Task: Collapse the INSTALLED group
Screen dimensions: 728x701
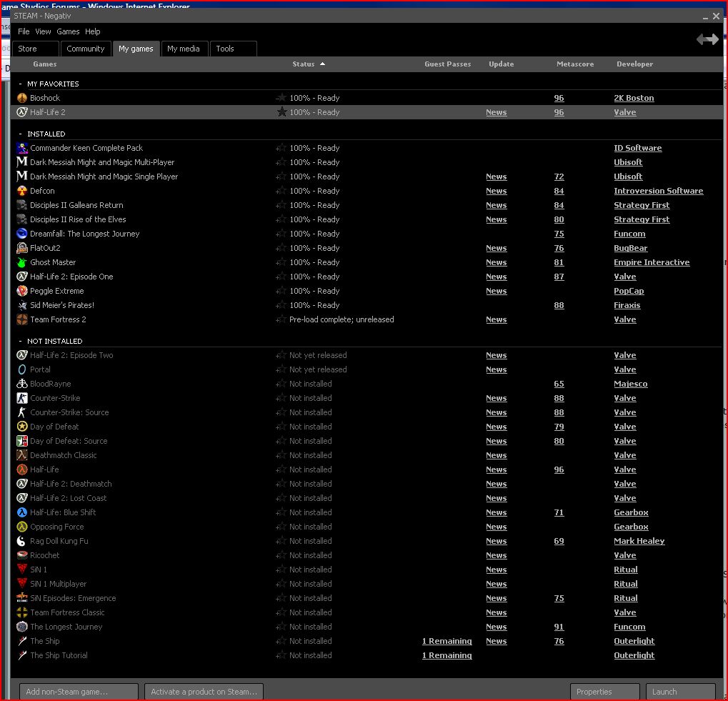Action: coord(20,134)
